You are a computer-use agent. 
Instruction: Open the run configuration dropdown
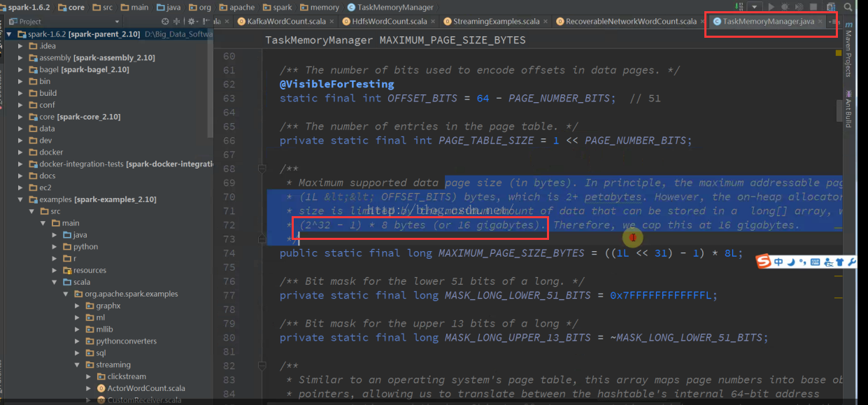(x=755, y=7)
